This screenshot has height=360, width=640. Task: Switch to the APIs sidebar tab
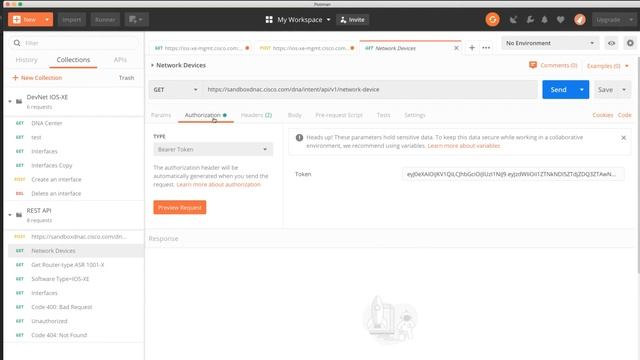(x=120, y=60)
